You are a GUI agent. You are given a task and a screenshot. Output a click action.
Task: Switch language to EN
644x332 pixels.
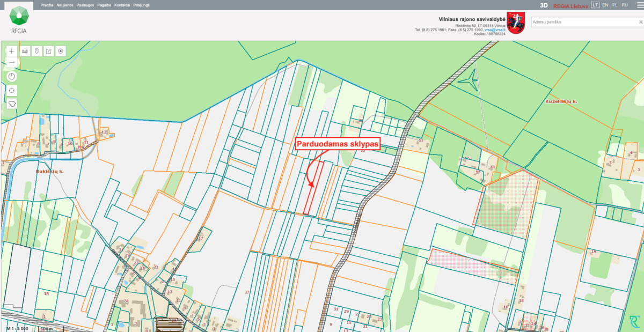[605, 5]
